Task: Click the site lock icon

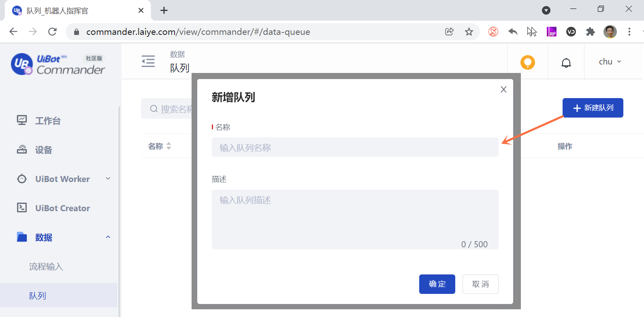Action: click(77, 32)
